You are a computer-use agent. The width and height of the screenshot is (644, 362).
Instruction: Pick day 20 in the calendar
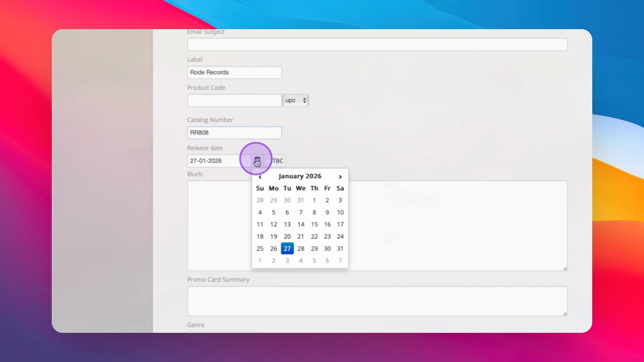pyautogui.click(x=287, y=236)
